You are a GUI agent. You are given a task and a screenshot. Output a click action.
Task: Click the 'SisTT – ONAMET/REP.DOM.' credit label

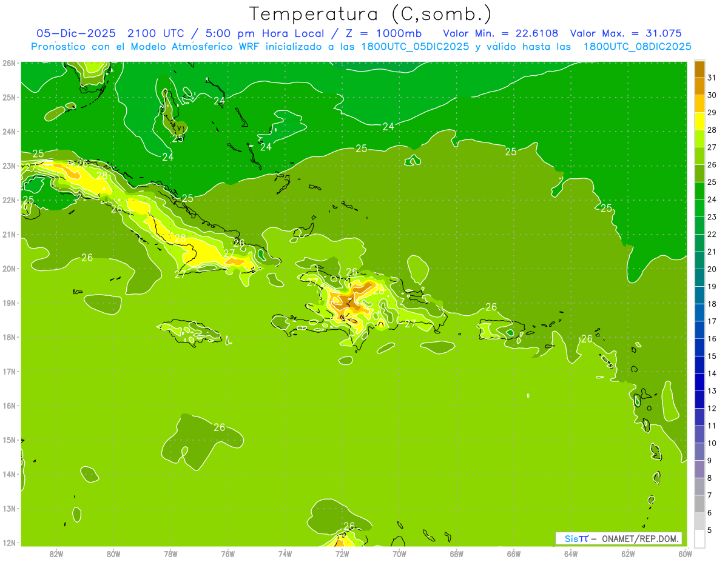(x=619, y=538)
